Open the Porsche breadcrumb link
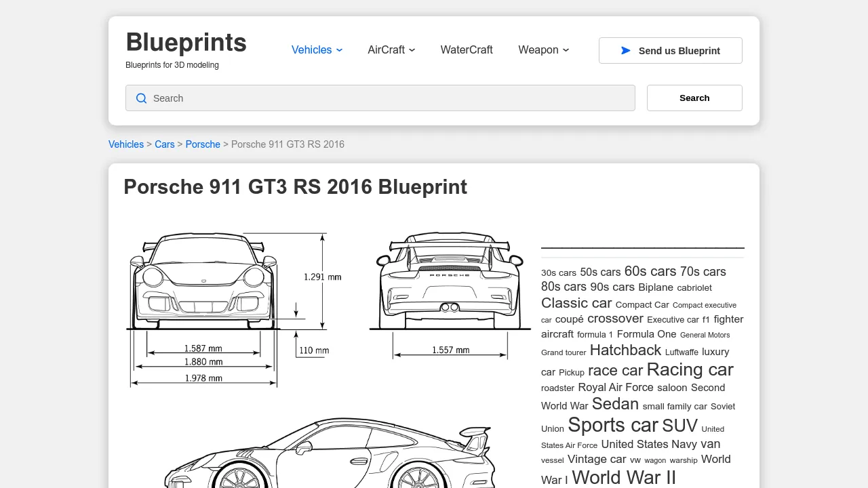 pyautogui.click(x=203, y=144)
